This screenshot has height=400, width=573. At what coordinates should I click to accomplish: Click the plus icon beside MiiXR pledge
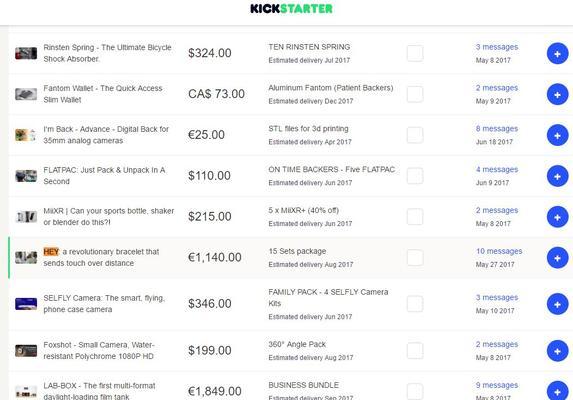click(557, 217)
